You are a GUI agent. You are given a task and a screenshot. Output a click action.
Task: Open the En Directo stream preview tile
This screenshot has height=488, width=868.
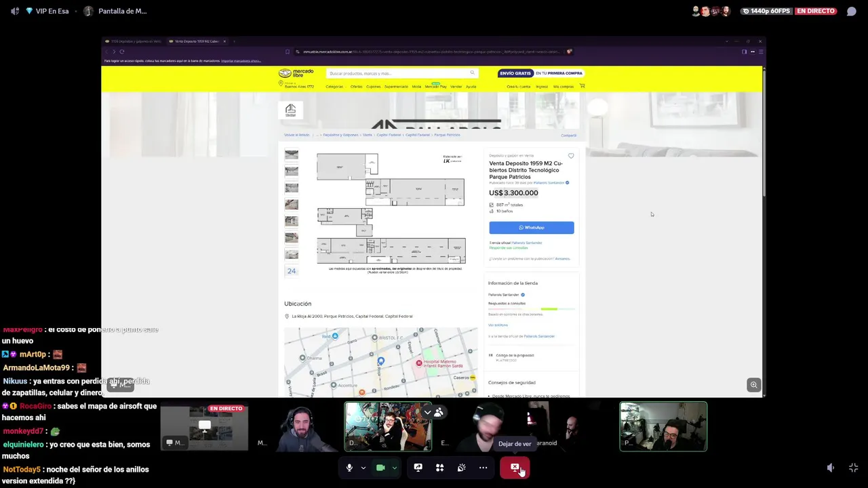tap(204, 427)
